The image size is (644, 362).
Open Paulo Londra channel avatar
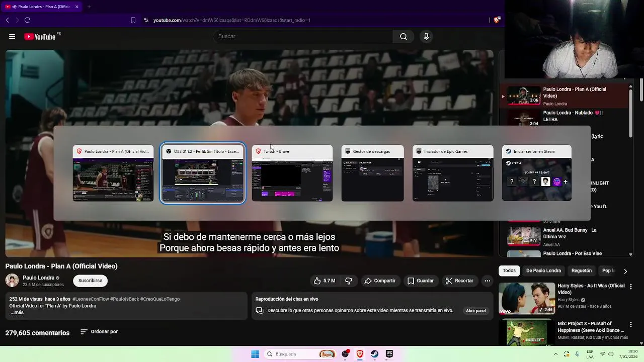click(x=12, y=281)
